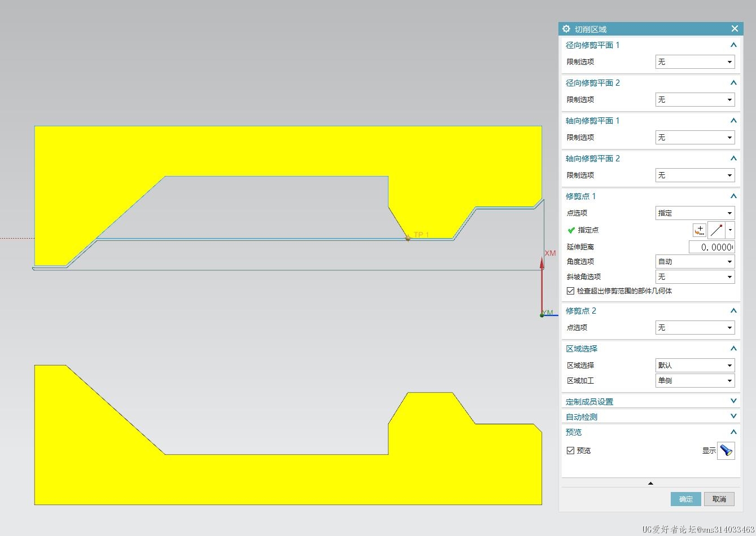Click the YM axis origin marker
The height and width of the screenshot is (536, 756).
[542, 315]
